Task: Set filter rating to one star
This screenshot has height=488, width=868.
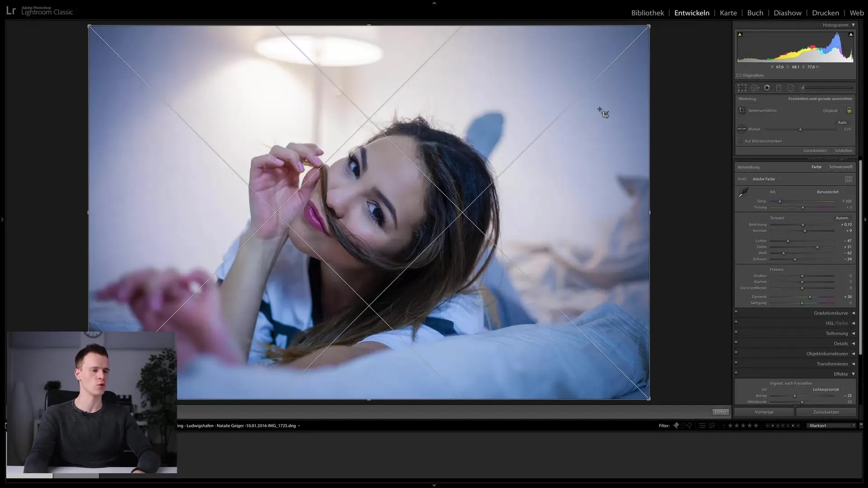Action: 730,426
